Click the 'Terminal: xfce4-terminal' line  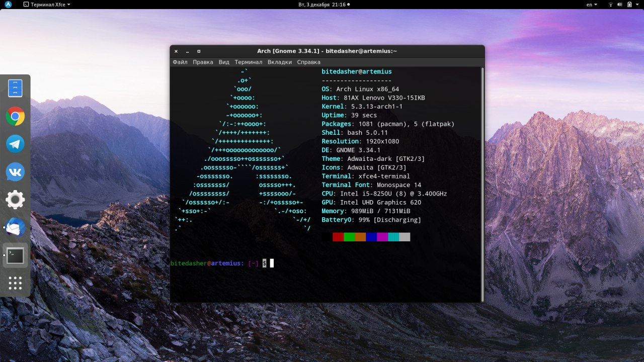coord(366,176)
